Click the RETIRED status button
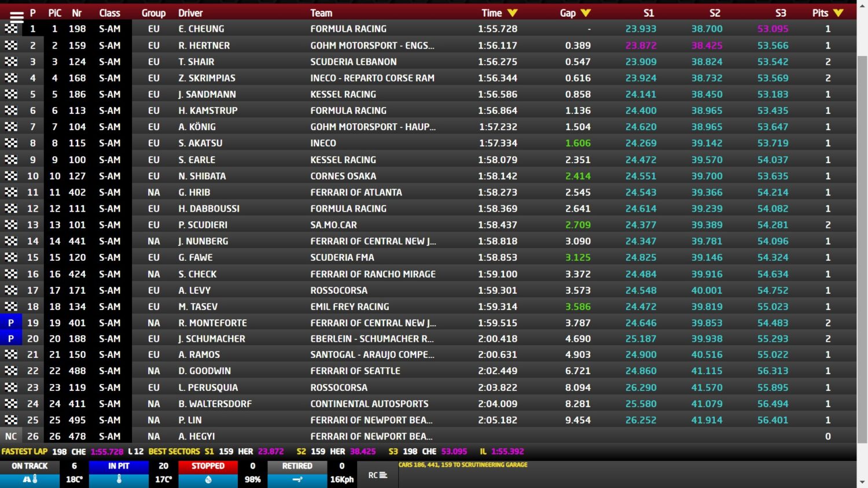This screenshot has height=488, width=868. [297, 466]
